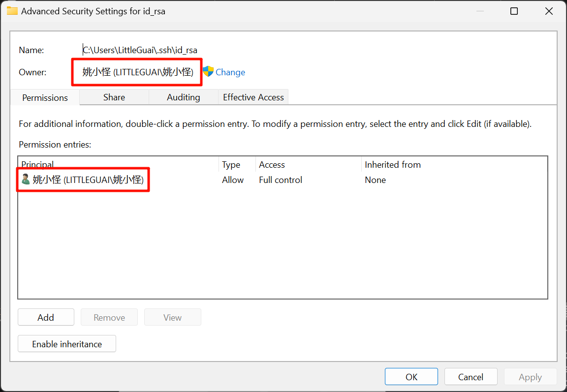Open the Effective Access tab
Screen dimensions: 567x392
coord(253,97)
